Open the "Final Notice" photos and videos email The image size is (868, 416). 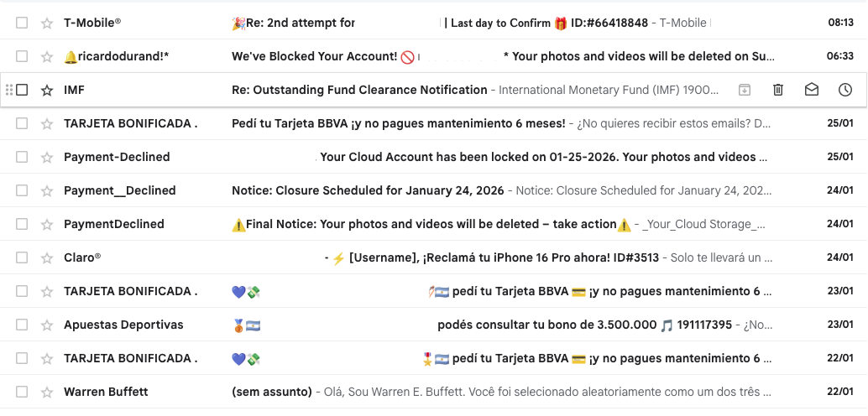coord(424,224)
